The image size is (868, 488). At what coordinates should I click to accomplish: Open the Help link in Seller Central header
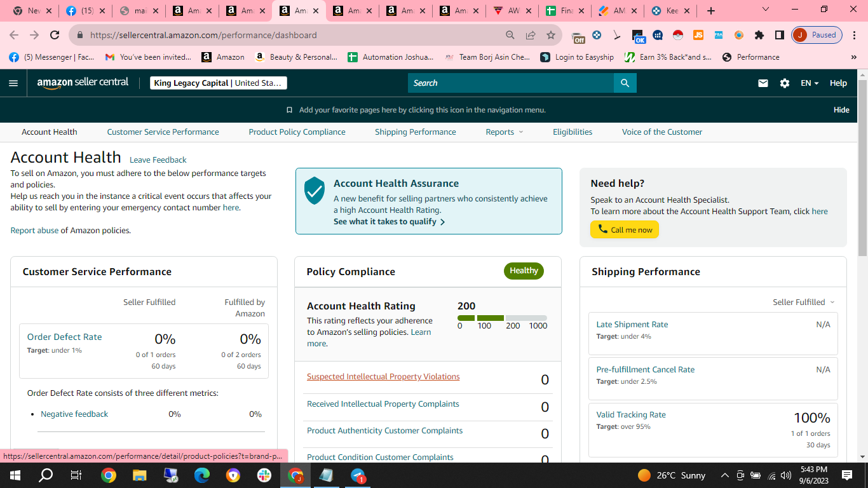[x=838, y=83]
